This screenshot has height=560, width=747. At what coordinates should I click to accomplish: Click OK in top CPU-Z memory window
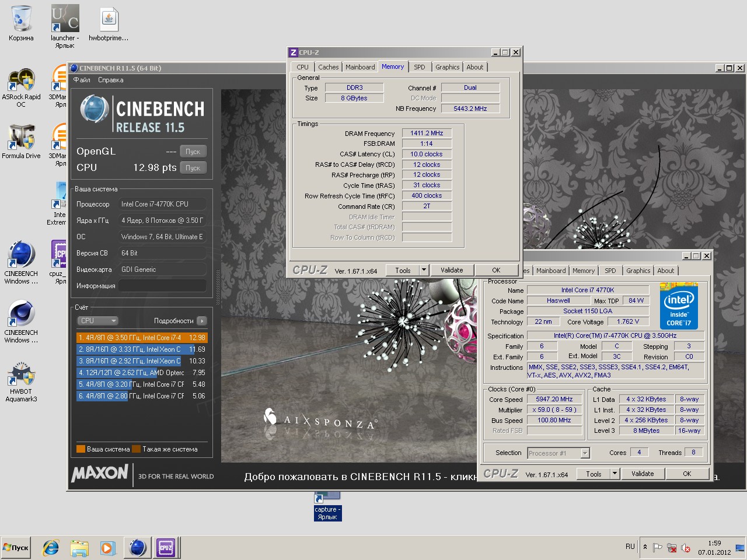tap(496, 270)
